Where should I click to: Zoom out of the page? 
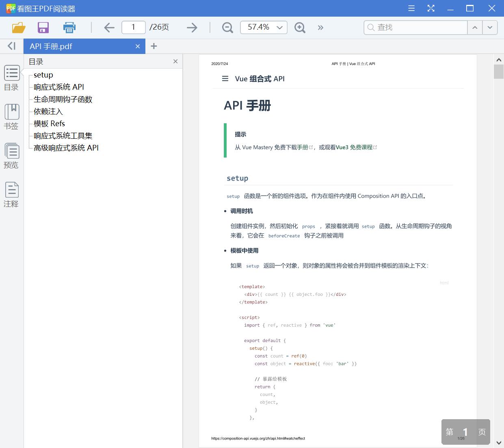(x=227, y=27)
